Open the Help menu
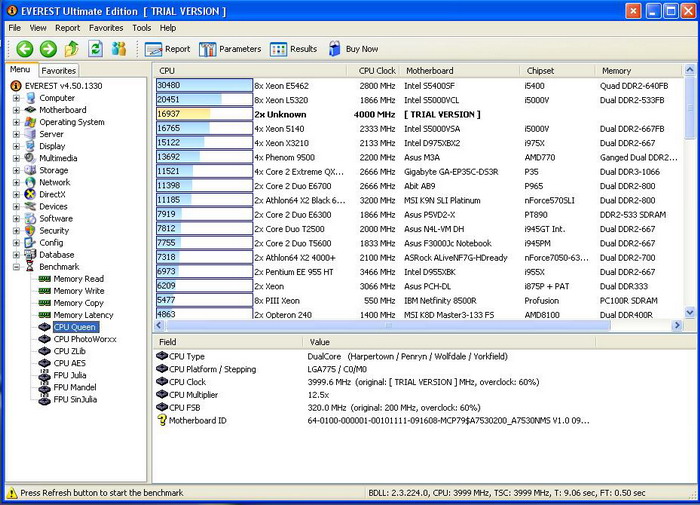This screenshot has height=505, width=700. (168, 28)
